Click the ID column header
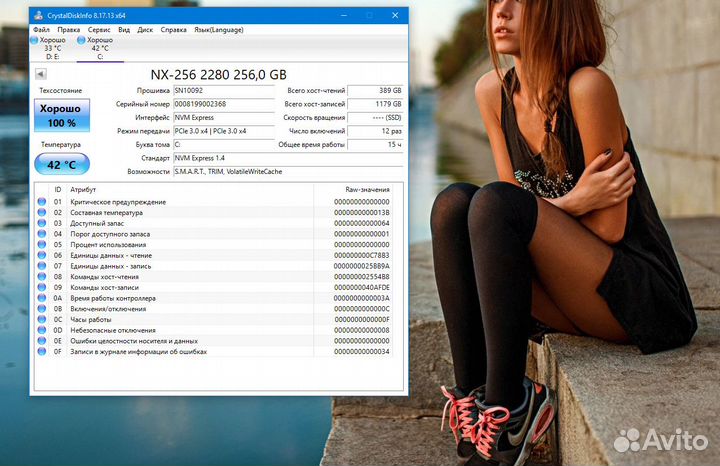Viewport: 720px width, 466px height. pyautogui.click(x=58, y=190)
